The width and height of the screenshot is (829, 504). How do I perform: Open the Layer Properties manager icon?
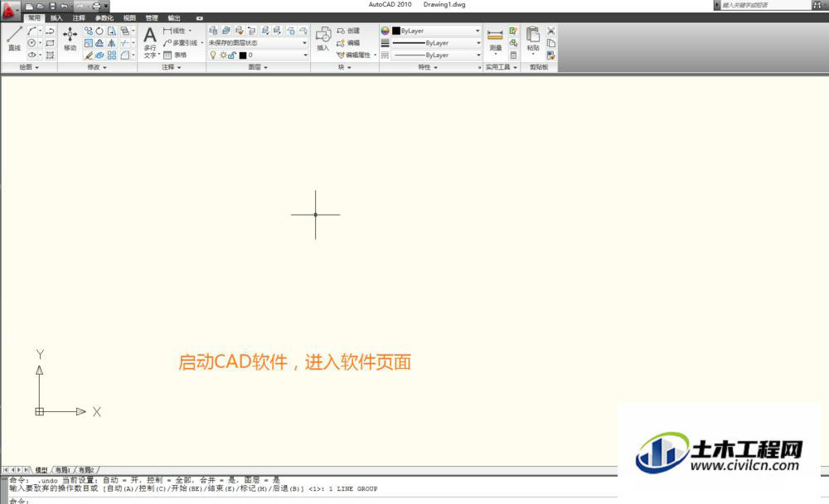213,31
